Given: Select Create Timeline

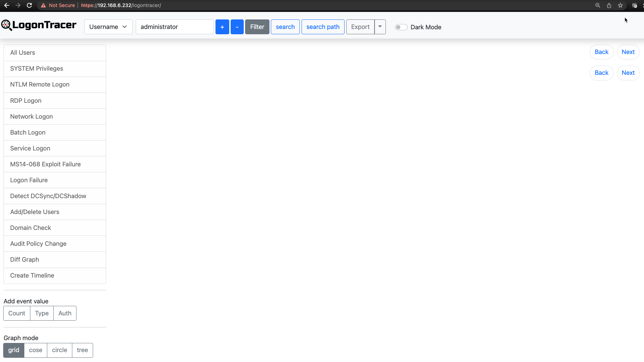Looking at the screenshot, I should click(x=55, y=275).
